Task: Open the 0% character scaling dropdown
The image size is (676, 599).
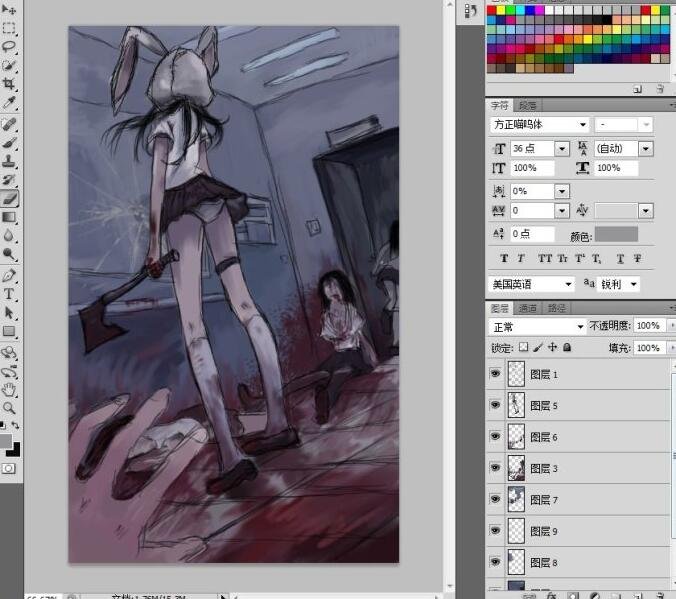Action: pos(562,191)
